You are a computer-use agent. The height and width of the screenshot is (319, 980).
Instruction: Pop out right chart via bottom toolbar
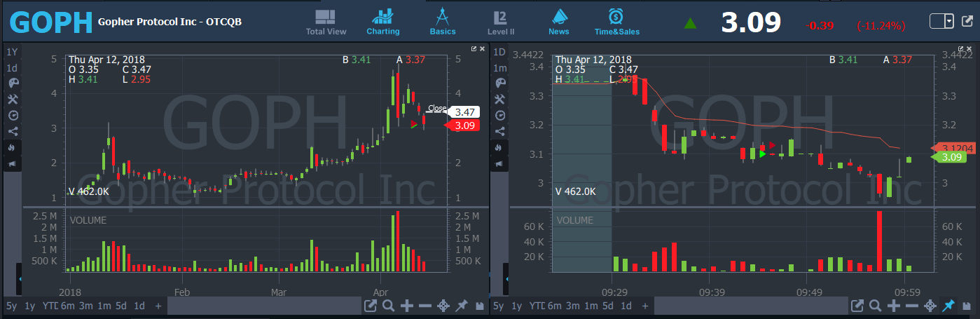[x=857, y=306]
